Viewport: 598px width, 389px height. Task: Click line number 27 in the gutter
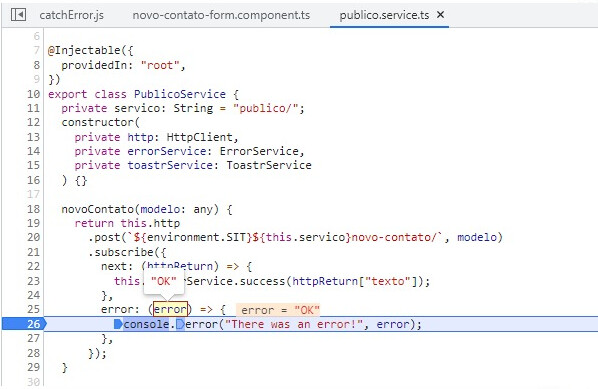[34, 338]
